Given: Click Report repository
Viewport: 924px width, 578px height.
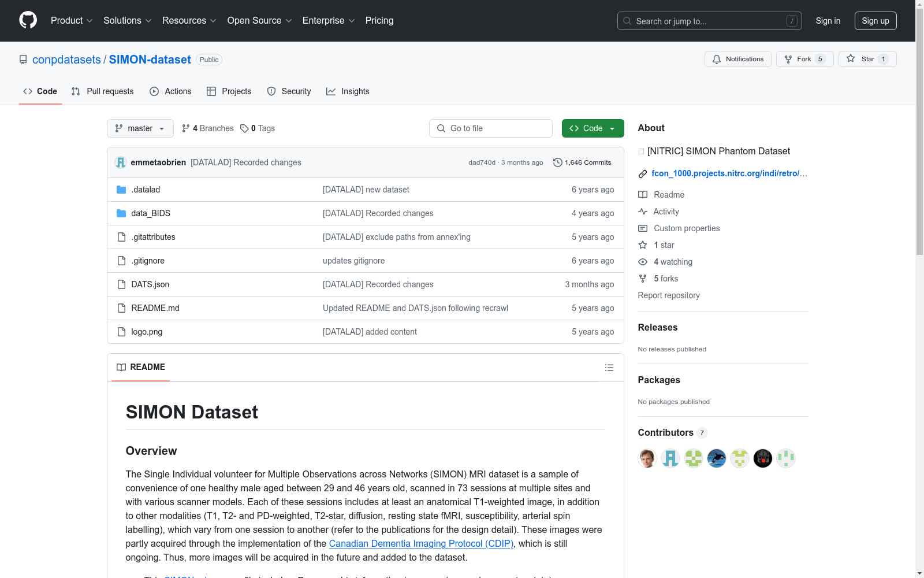Looking at the screenshot, I should click(669, 295).
